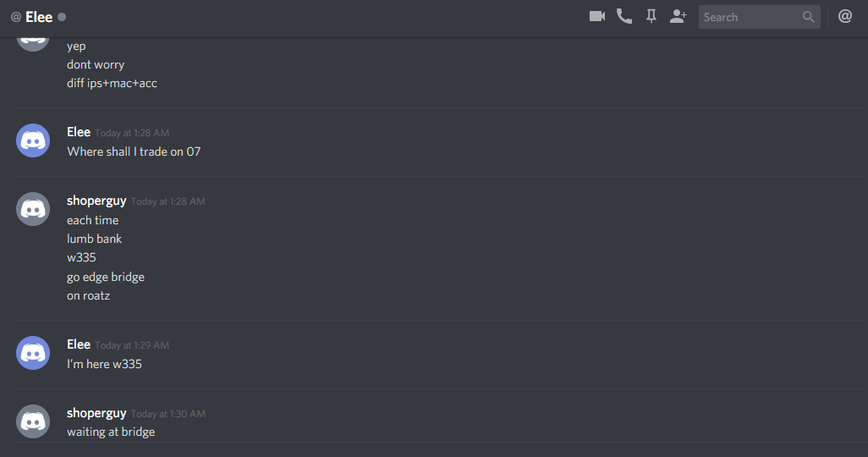868x457 pixels.
Task: Click shoperguy username above 'waiting at bridge'
Action: (x=96, y=413)
